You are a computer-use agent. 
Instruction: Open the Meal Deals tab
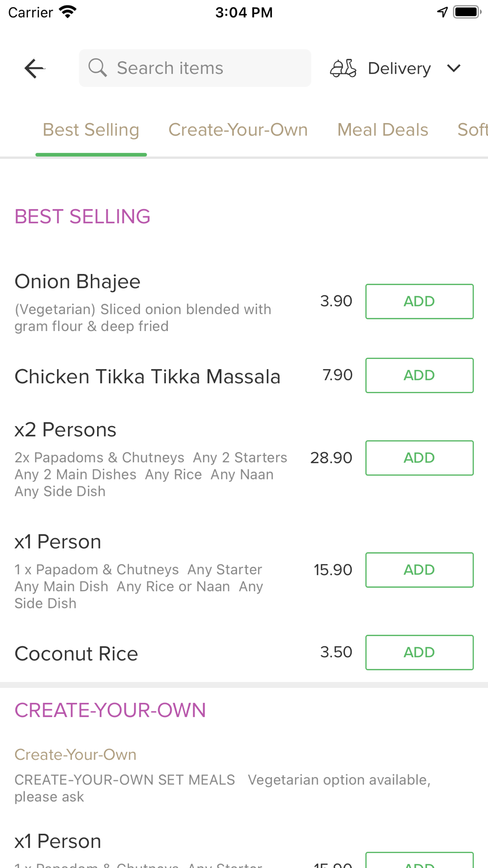click(383, 130)
